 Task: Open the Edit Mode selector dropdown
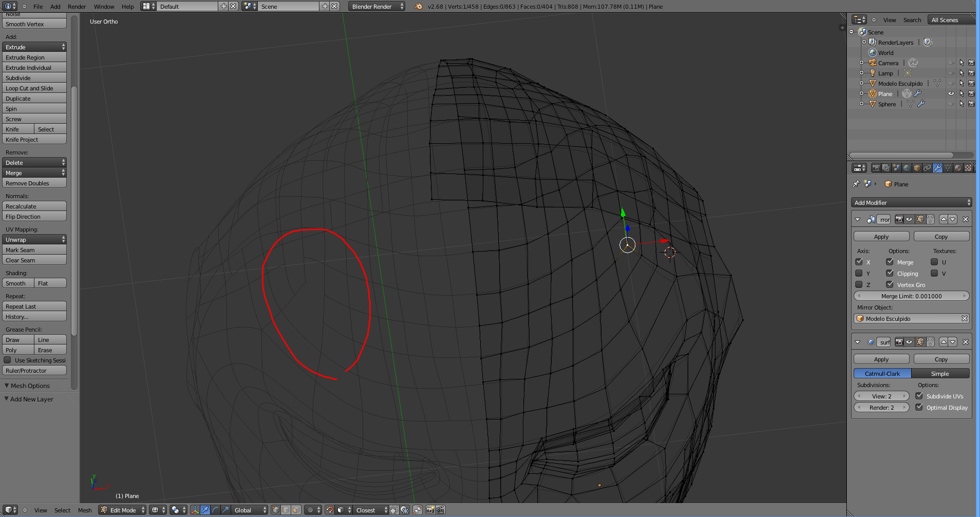tap(123, 510)
